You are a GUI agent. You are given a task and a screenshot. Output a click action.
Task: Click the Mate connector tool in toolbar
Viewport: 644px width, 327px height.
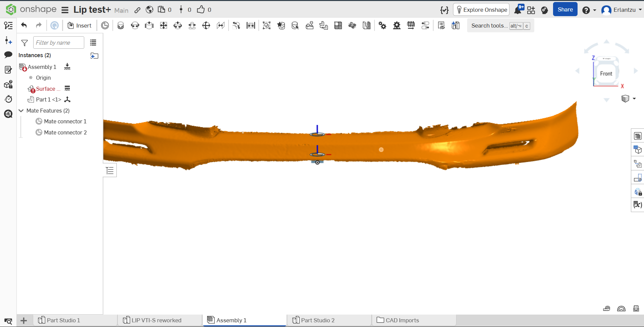[x=105, y=26]
